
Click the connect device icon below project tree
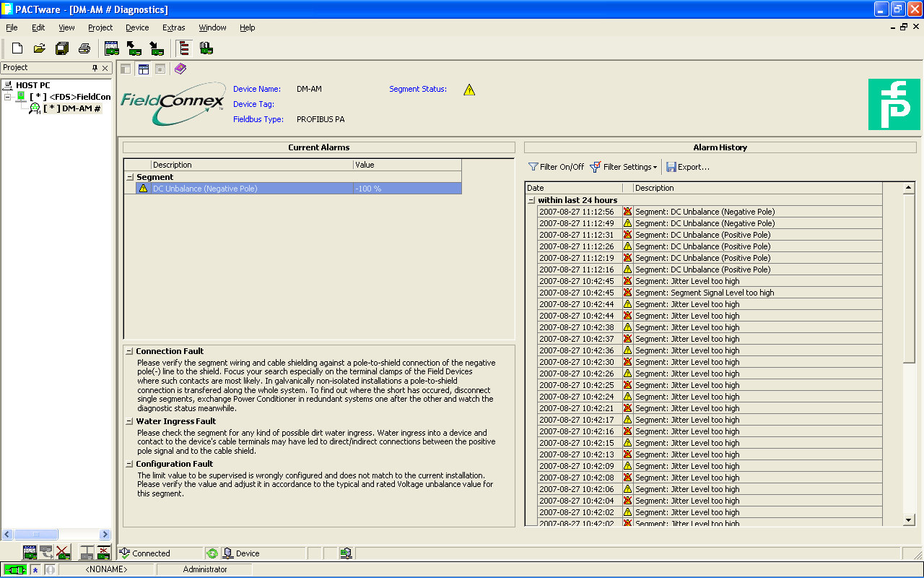tap(87, 553)
